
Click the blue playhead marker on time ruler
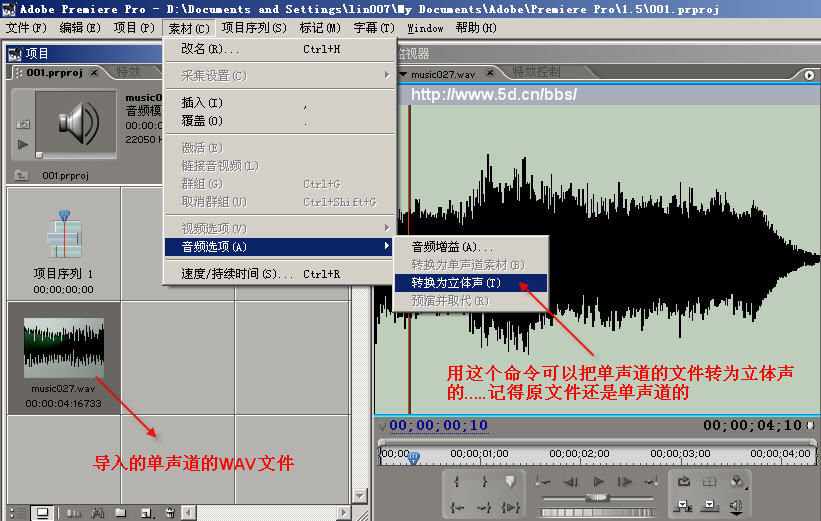(414, 459)
